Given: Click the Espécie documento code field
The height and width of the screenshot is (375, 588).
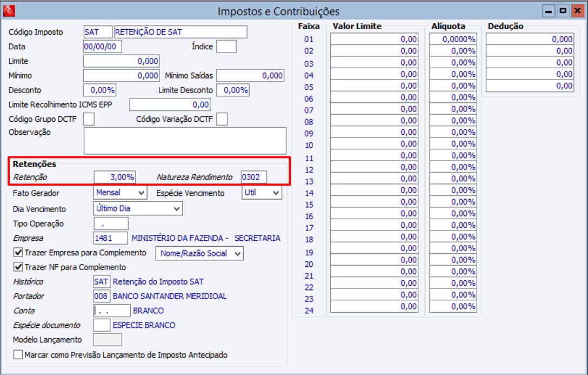Looking at the screenshot, I should click(102, 325).
